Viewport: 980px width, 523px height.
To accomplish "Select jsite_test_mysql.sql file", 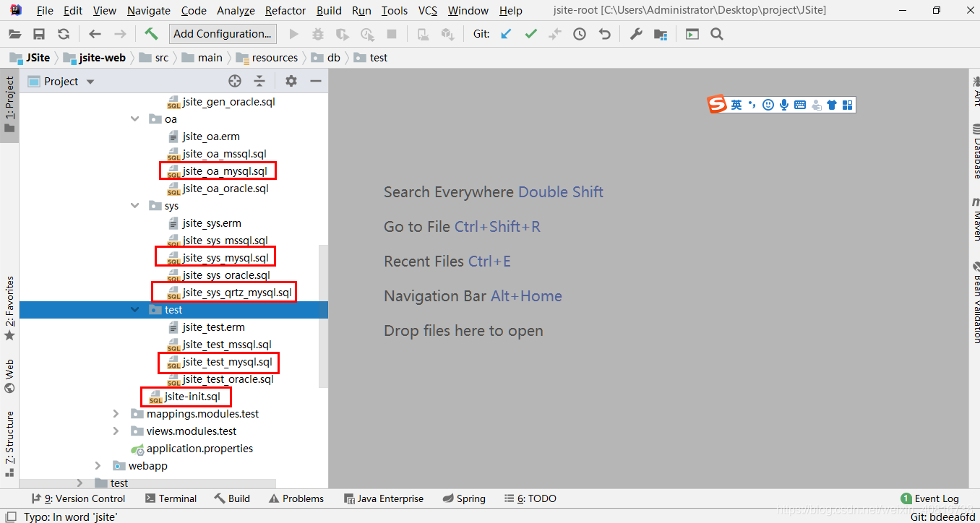I will click(x=220, y=362).
